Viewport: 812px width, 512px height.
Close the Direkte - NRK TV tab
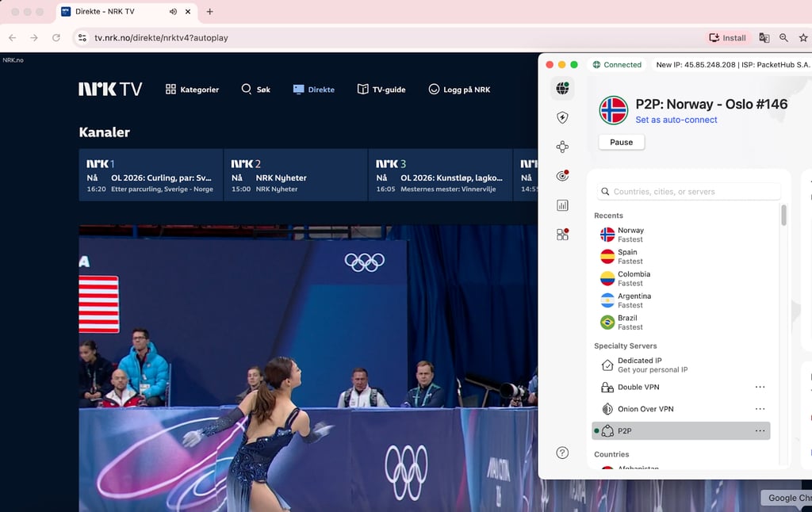[188, 11]
